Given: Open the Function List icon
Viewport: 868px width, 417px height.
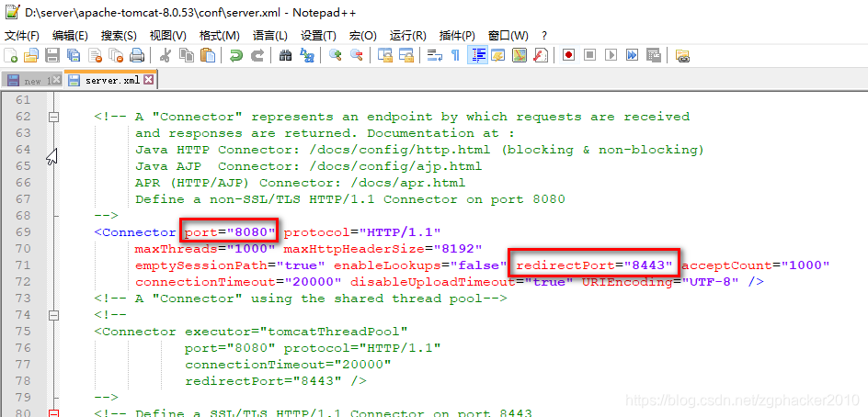Looking at the screenshot, I should coord(541,55).
